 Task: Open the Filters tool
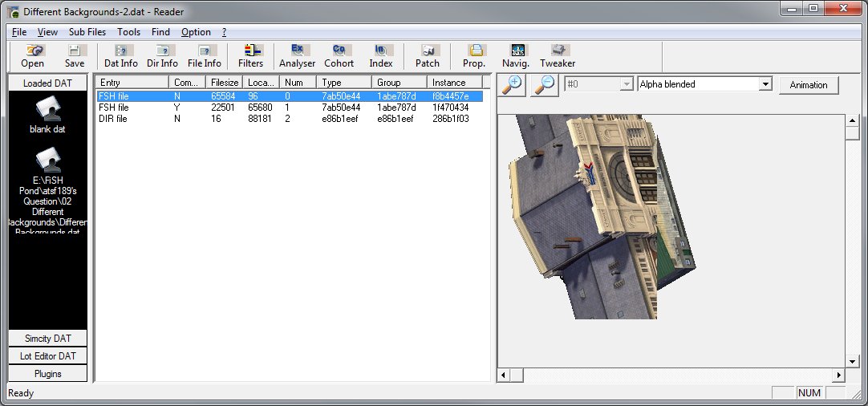pyautogui.click(x=251, y=56)
